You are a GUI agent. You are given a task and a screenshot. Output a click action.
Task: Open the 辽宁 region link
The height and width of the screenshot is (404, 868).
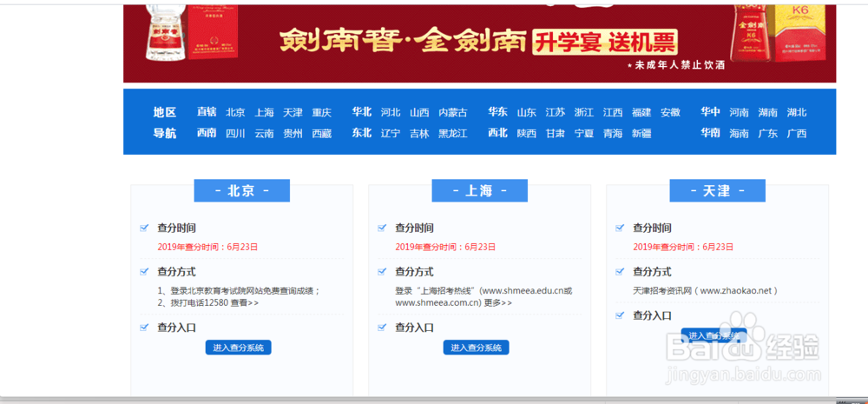tap(391, 134)
